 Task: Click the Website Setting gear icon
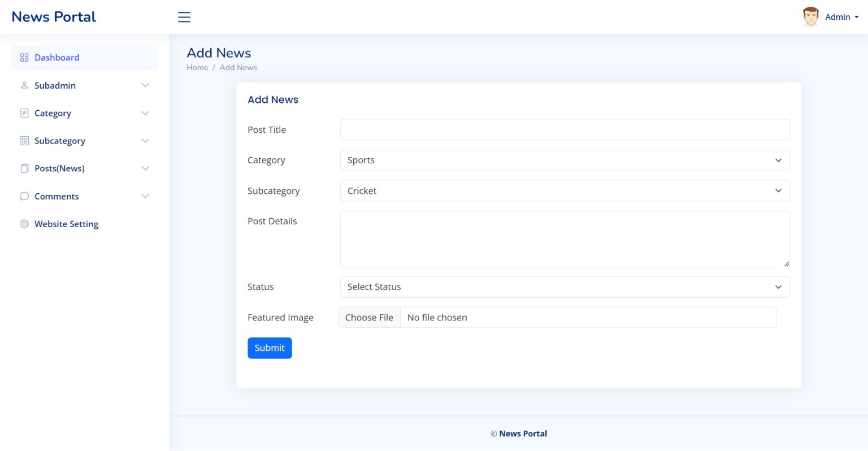24,224
